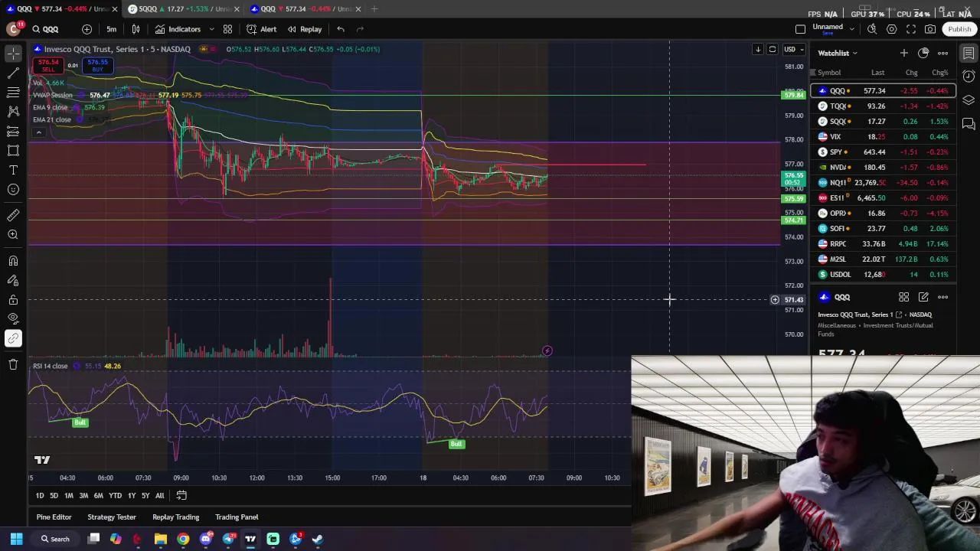Image resolution: width=980 pixels, height=551 pixels.
Task: Open the chats panel
Action: point(969,123)
